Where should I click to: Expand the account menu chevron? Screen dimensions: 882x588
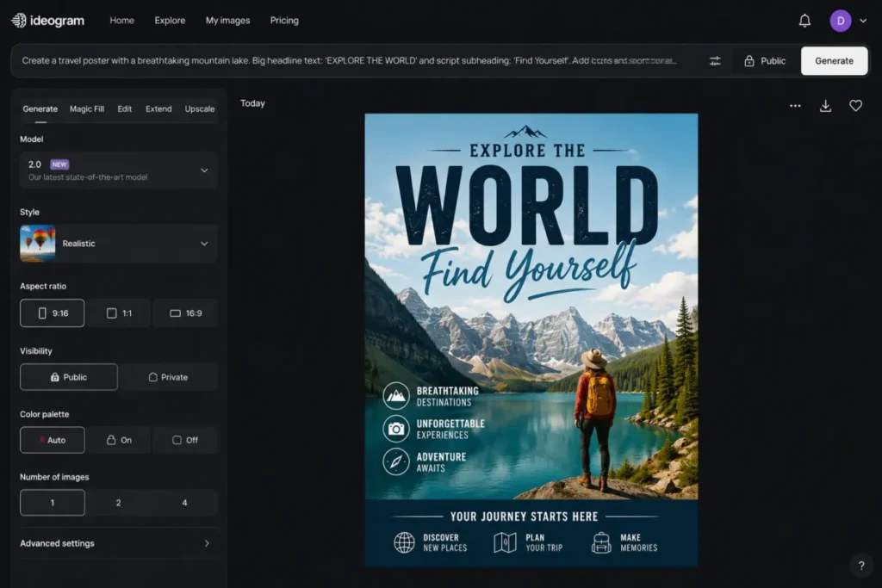(863, 21)
